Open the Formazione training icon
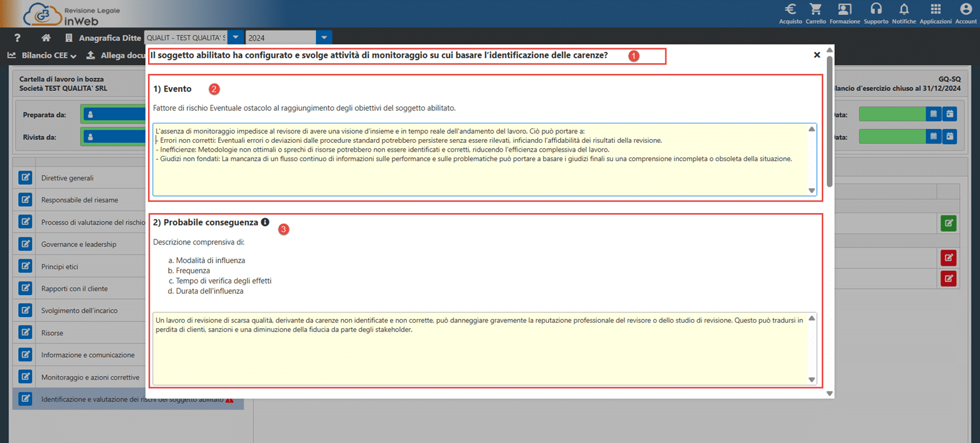The image size is (980, 443). click(845, 9)
